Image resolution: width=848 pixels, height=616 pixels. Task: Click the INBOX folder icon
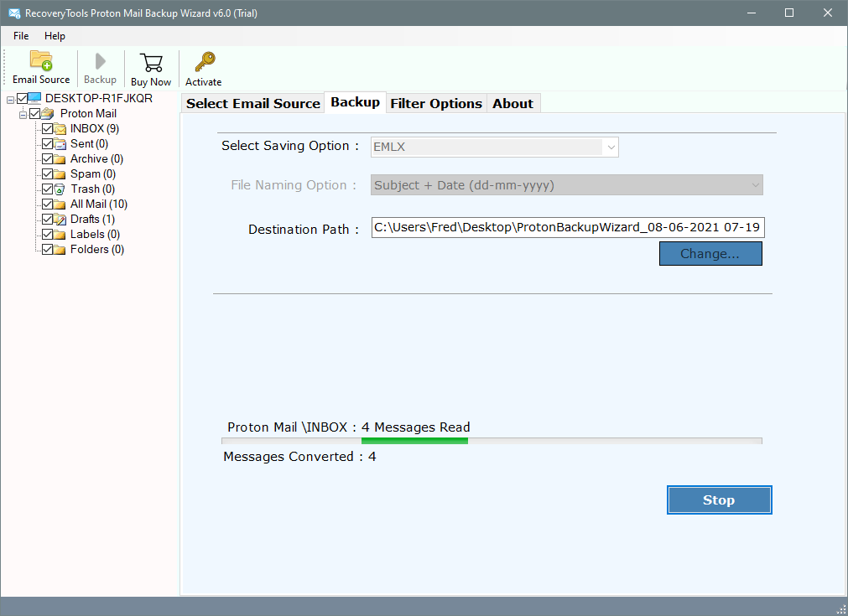click(x=60, y=128)
